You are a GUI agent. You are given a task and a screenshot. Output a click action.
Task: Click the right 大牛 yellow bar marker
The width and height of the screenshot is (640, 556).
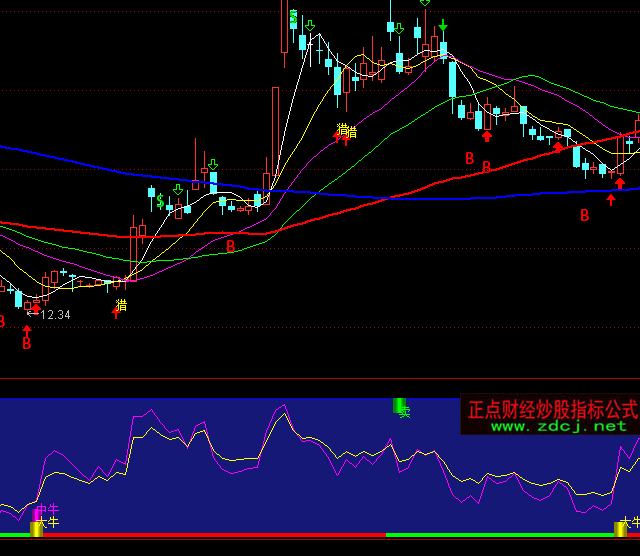pos(621,528)
